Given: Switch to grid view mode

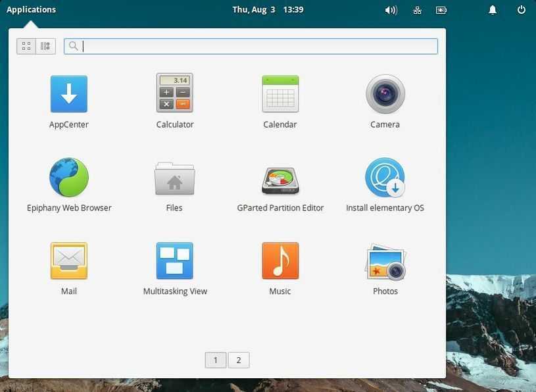Looking at the screenshot, I should click(x=26, y=46).
